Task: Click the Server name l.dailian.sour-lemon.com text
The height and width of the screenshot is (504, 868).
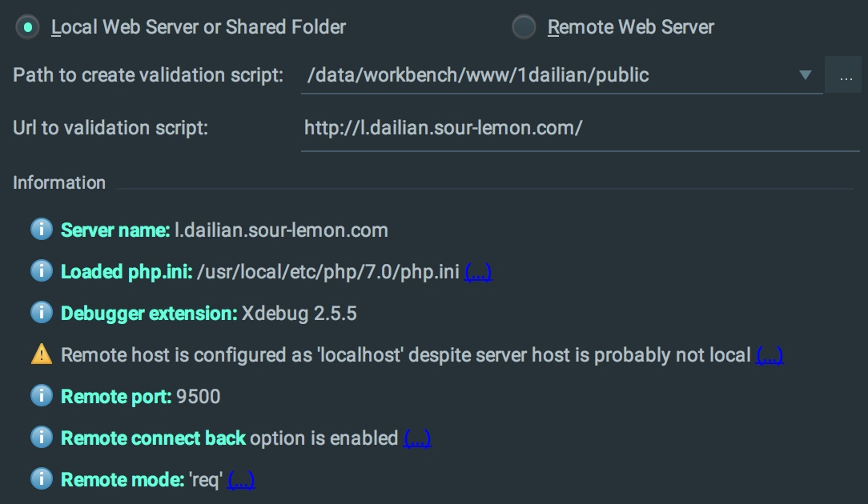Action: [x=281, y=230]
